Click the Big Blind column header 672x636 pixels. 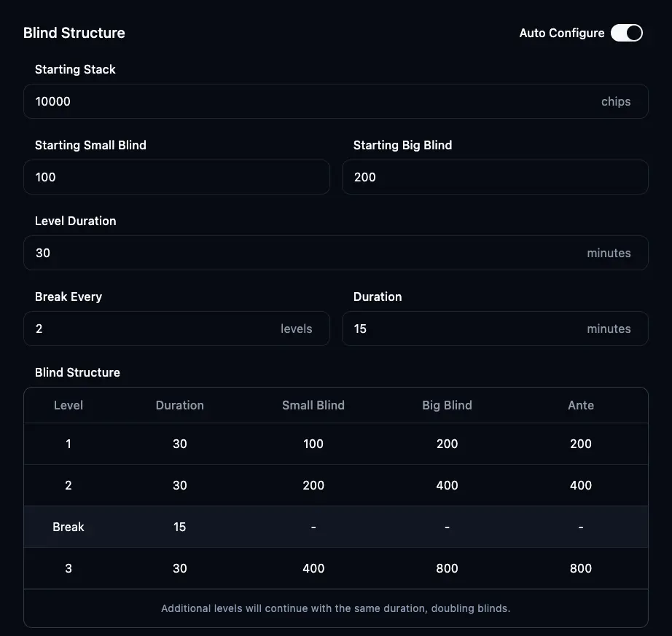[447, 405]
